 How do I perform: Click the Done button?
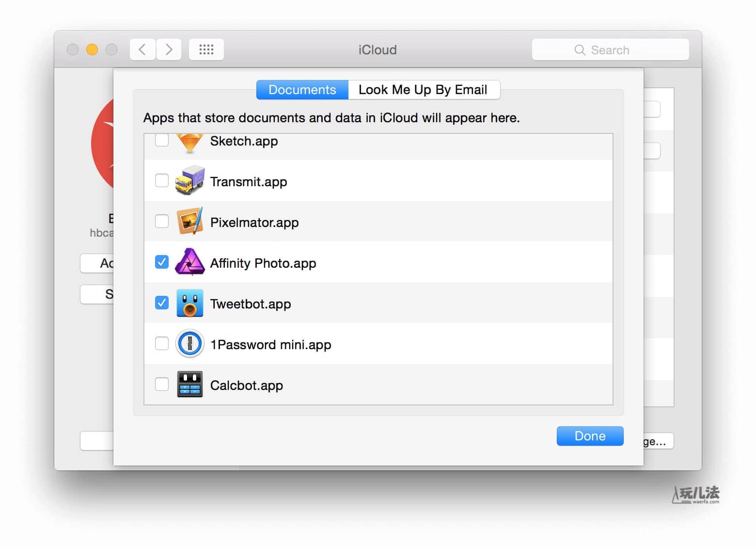tap(590, 436)
